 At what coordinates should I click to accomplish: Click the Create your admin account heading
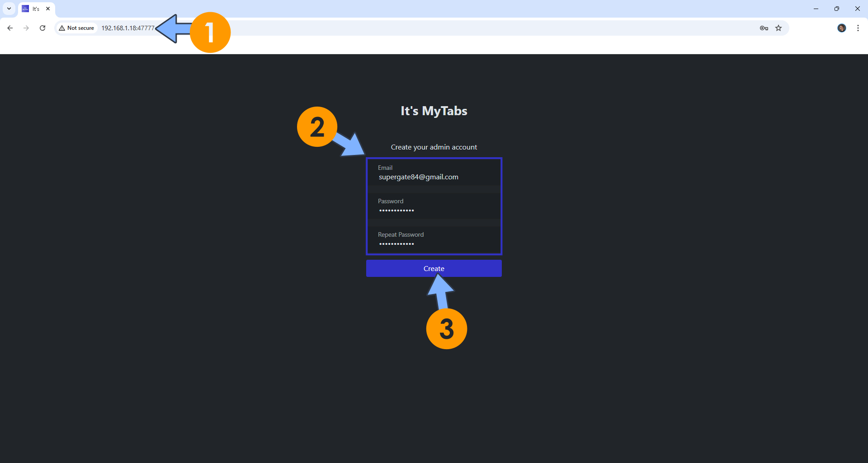434,147
